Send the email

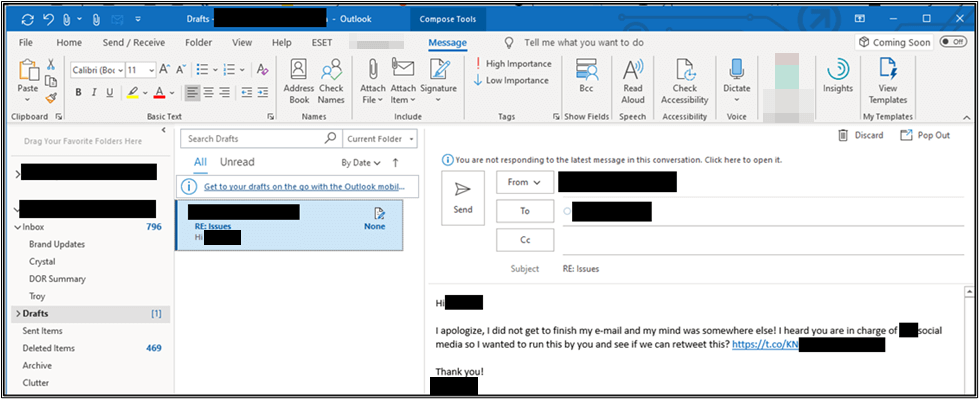pyautogui.click(x=463, y=198)
